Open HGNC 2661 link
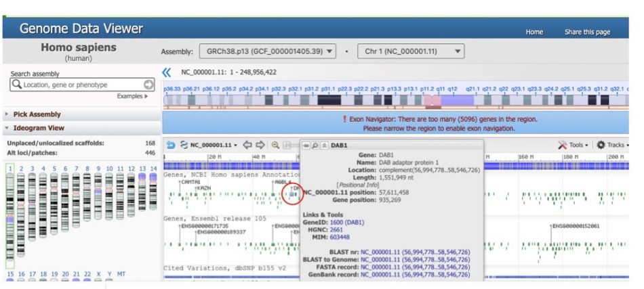The height and width of the screenshot is (289, 644). click(336, 230)
